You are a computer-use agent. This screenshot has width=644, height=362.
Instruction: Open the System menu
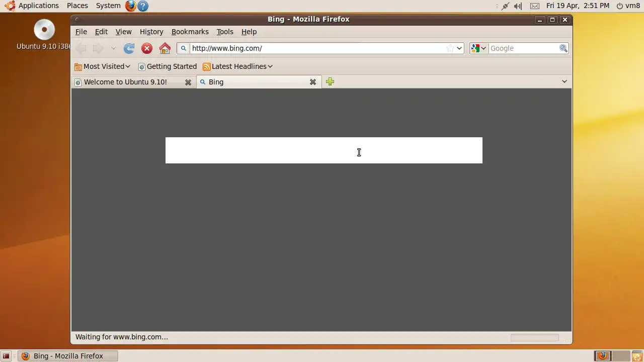click(x=108, y=6)
